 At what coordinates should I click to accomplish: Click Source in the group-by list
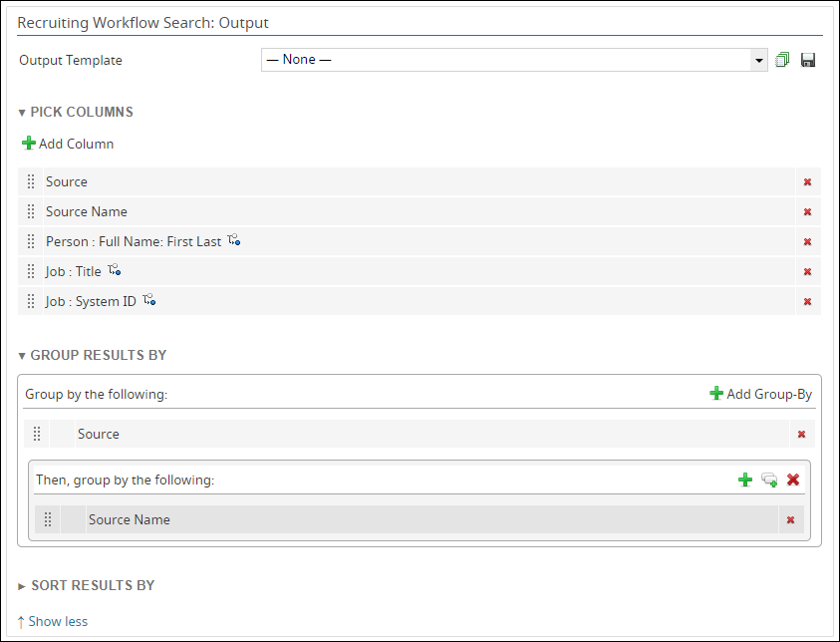pos(99,434)
